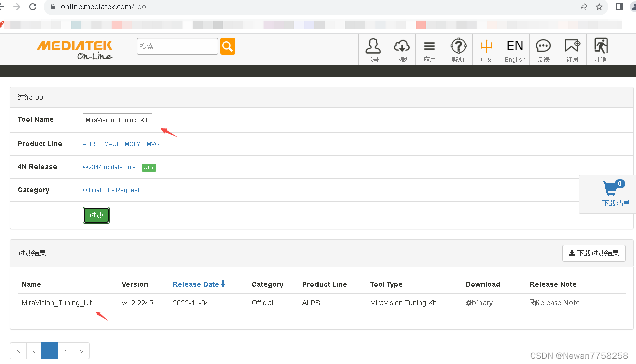Open the Release Note link
This screenshot has height=364, width=636.
pos(555,303)
